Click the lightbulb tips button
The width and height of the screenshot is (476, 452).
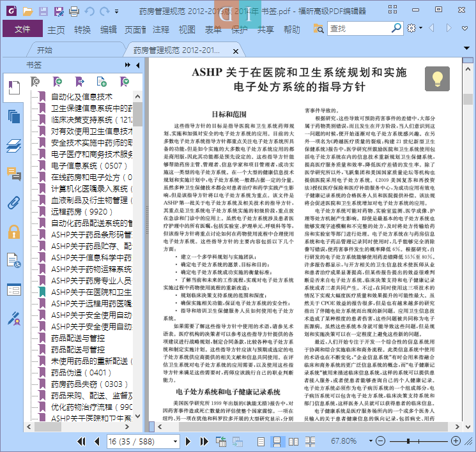437,79
